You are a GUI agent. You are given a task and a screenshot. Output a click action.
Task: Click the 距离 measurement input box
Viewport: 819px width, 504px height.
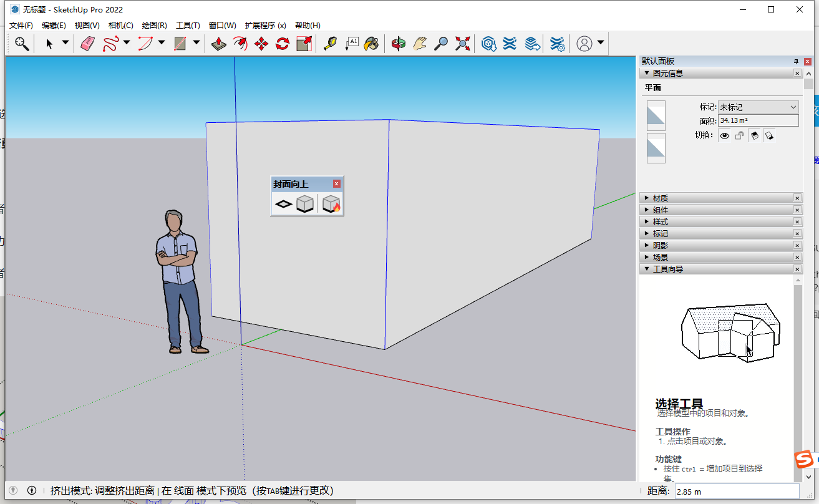[x=736, y=492]
